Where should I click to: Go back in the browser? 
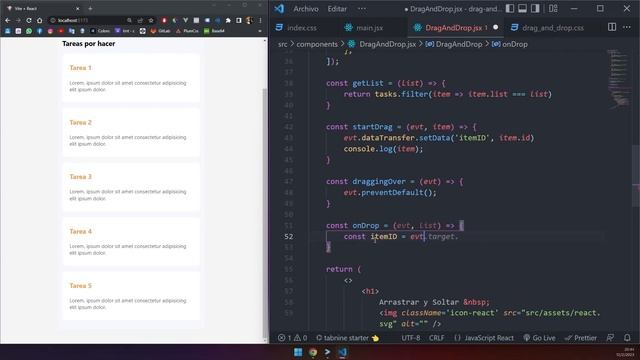8,20
